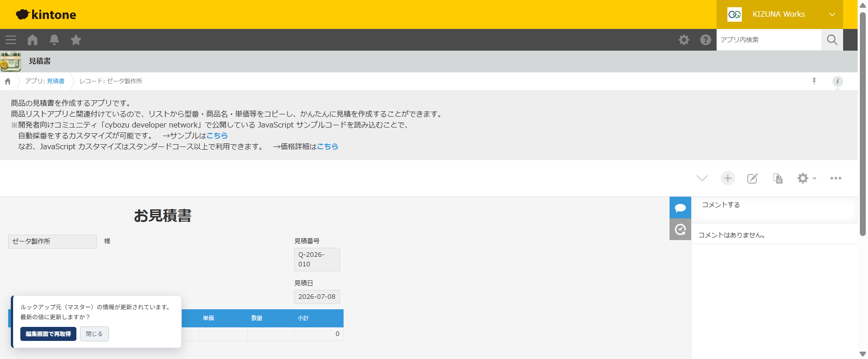The height and width of the screenshot is (359, 868).
Task: Duplicate record with copy icon
Action: [x=778, y=178]
